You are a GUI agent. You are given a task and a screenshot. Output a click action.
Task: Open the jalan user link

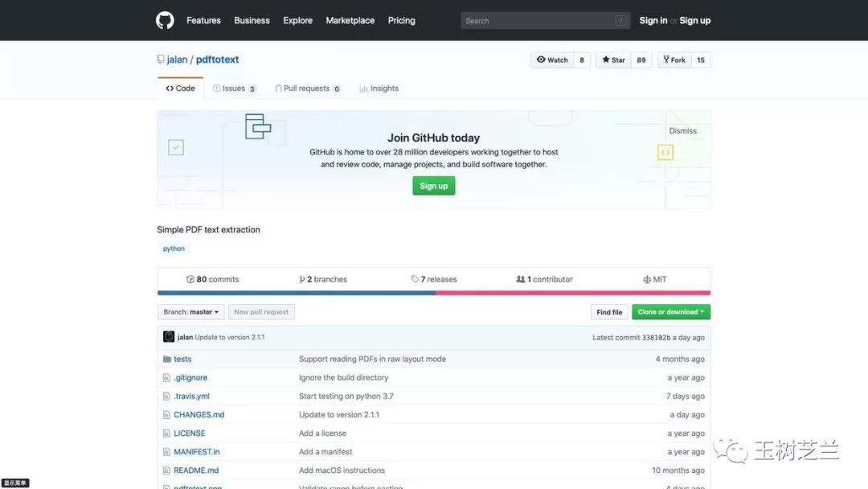[x=177, y=60]
